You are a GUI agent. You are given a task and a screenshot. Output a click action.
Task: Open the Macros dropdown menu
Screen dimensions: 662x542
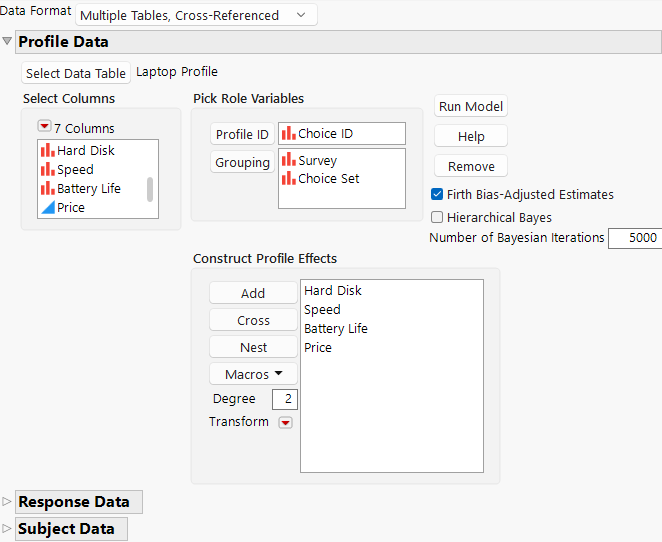pyautogui.click(x=253, y=374)
